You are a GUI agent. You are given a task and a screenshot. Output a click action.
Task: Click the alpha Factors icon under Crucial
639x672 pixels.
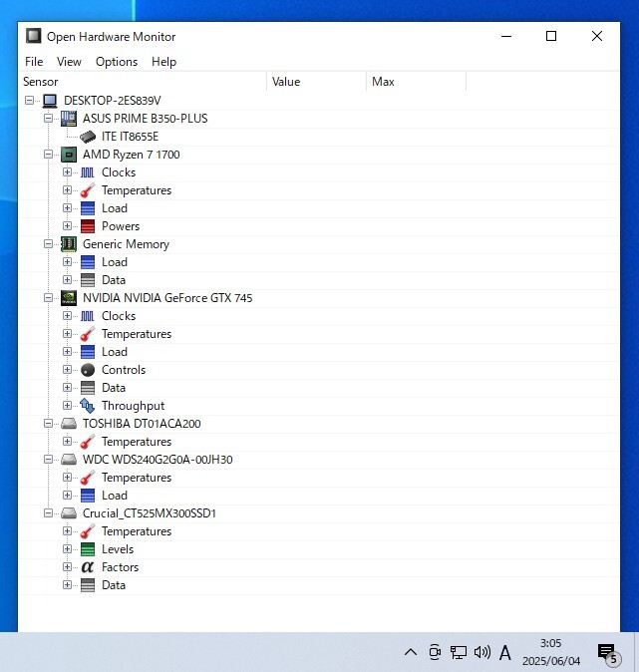coord(88,567)
